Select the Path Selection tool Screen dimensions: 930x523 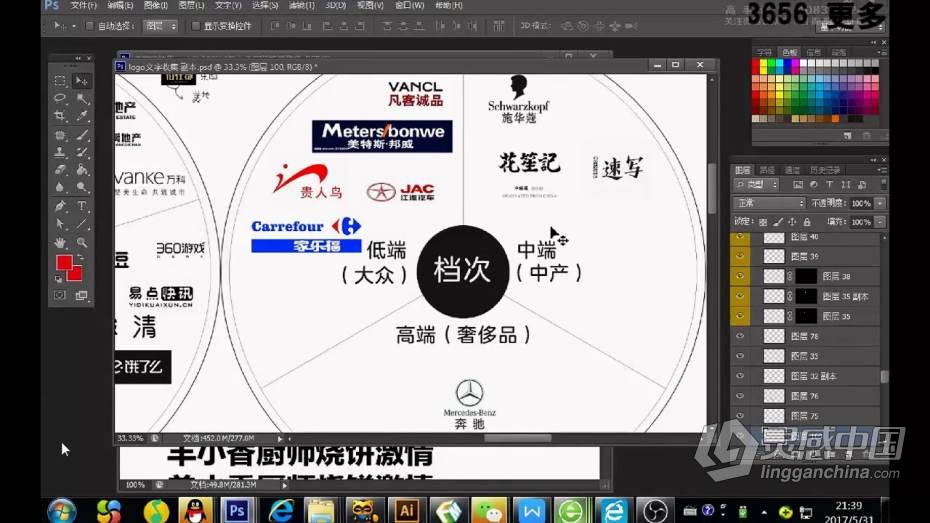(60, 224)
